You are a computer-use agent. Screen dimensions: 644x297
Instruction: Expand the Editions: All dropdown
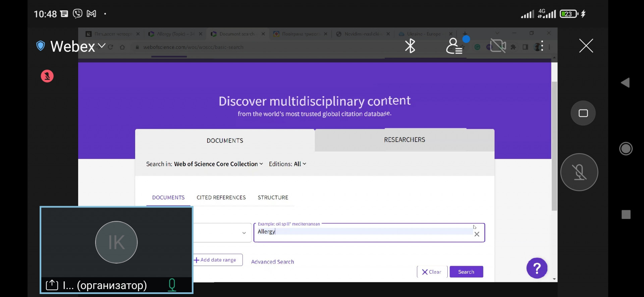click(287, 164)
